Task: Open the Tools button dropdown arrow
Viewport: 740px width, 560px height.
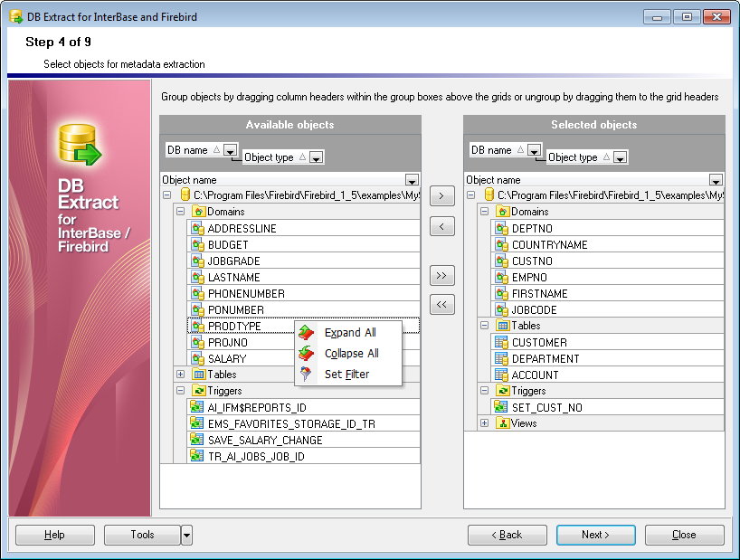Action: point(186,535)
